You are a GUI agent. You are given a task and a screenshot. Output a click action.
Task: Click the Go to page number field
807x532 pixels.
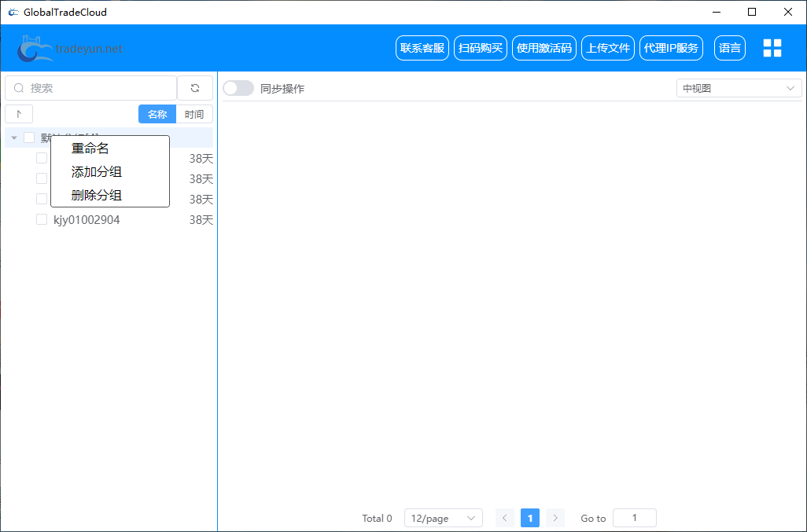pos(634,518)
